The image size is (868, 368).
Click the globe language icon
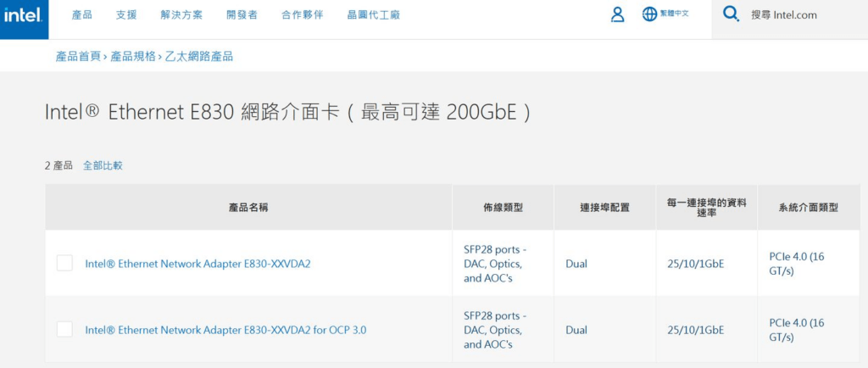pyautogui.click(x=649, y=14)
